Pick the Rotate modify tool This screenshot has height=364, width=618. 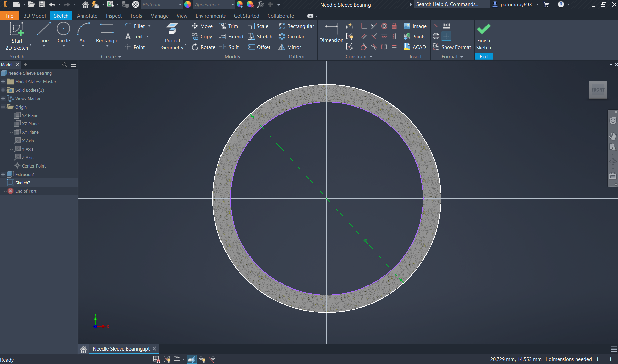[x=204, y=47]
